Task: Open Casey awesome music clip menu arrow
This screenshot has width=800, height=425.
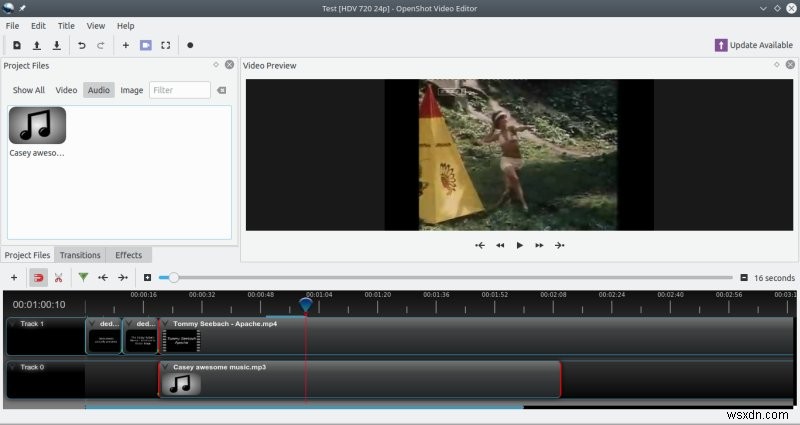Action: (x=165, y=367)
